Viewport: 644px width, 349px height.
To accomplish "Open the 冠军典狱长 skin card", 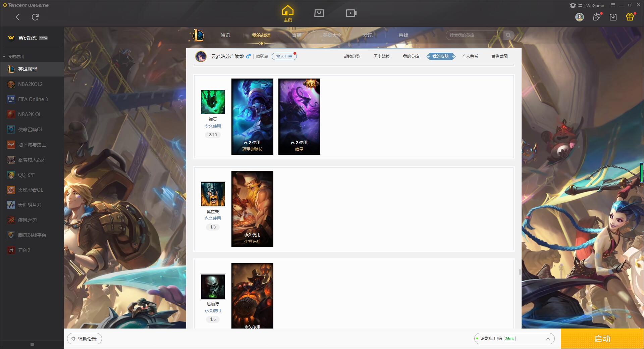I will [x=252, y=116].
